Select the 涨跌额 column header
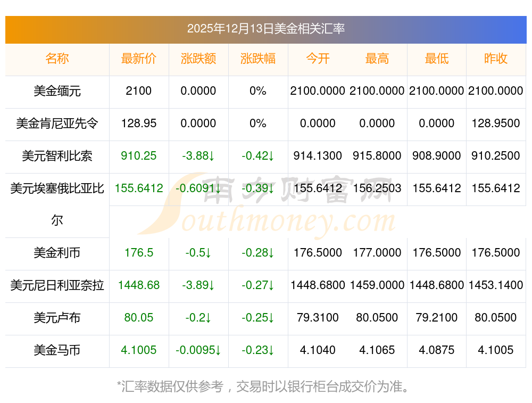Image resolution: width=532 pixels, height=403 pixels. [x=198, y=59]
